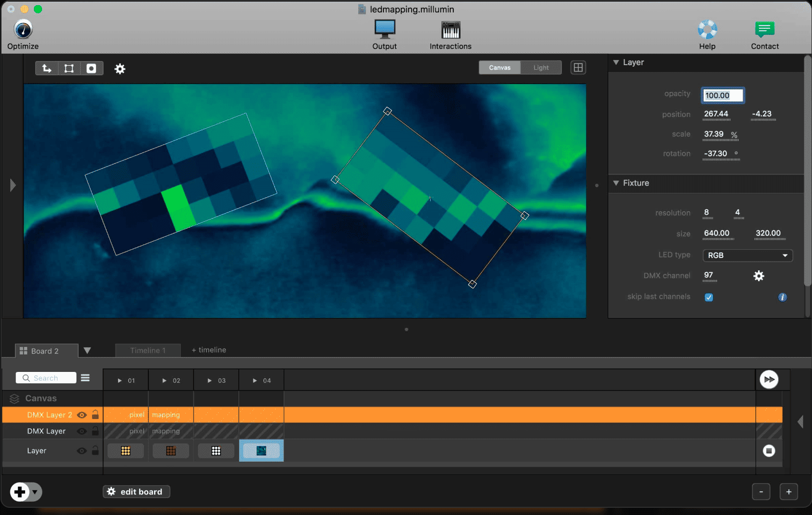Zoom in the board with plus button

point(789,492)
